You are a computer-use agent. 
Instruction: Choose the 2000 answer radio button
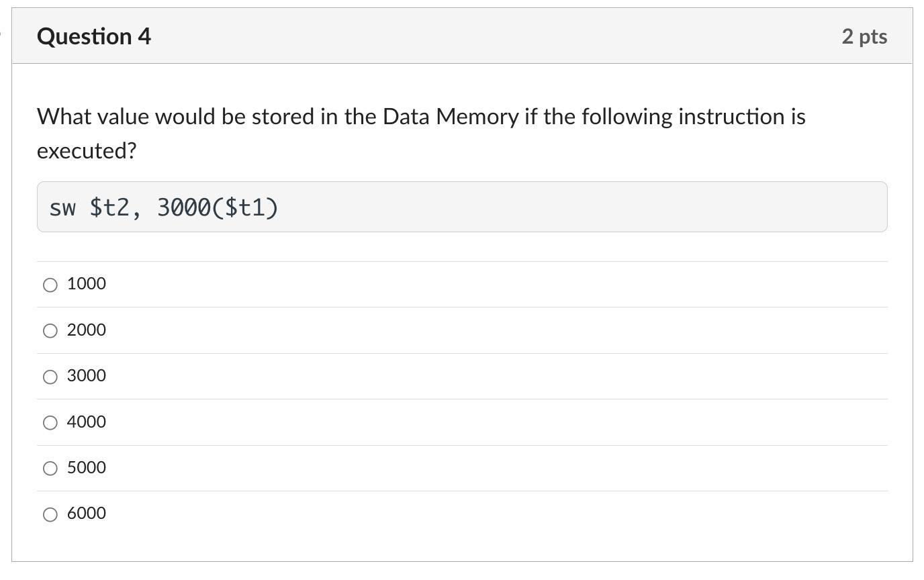[x=50, y=331]
